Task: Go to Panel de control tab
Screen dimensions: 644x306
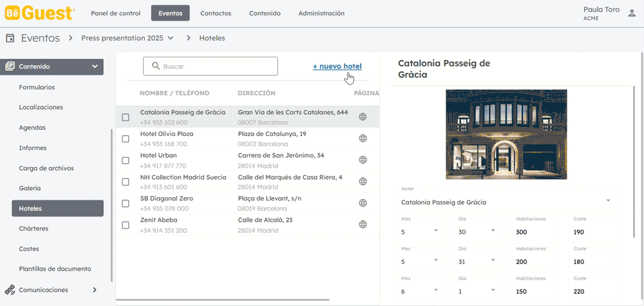Action: pyautogui.click(x=115, y=13)
